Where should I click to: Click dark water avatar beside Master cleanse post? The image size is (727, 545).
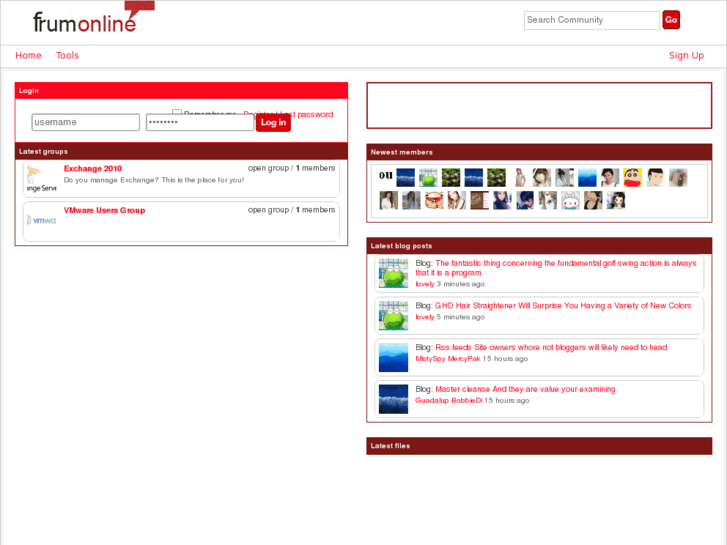[x=393, y=399]
